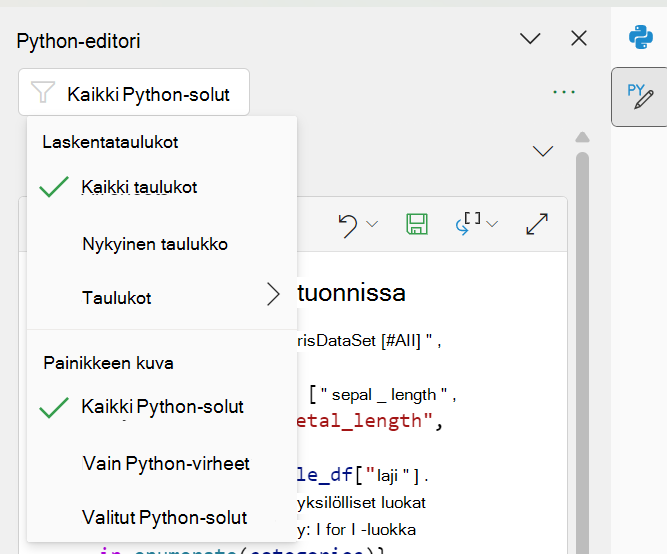
Task: Collapse the Python-editori pane with the header chevron
Action: [x=530, y=39]
